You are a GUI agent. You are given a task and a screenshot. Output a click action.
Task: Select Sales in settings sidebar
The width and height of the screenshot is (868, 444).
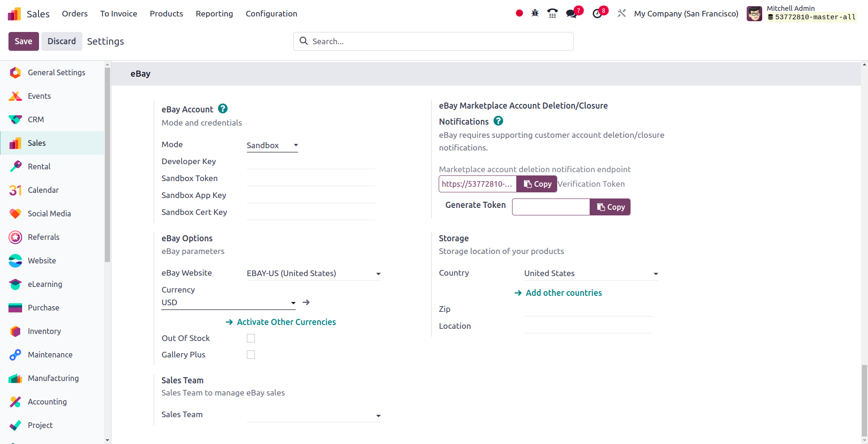pyautogui.click(x=52, y=143)
